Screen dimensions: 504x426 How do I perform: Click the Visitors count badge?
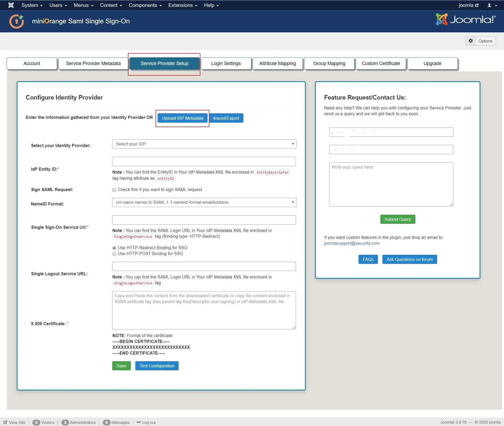(x=36, y=422)
